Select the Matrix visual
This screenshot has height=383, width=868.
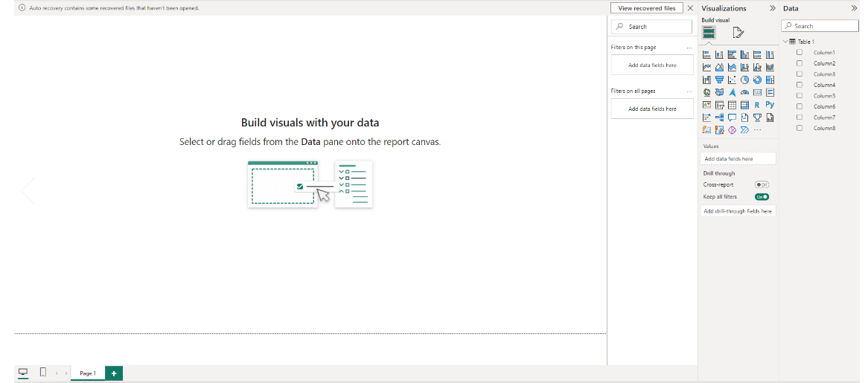coord(744,104)
